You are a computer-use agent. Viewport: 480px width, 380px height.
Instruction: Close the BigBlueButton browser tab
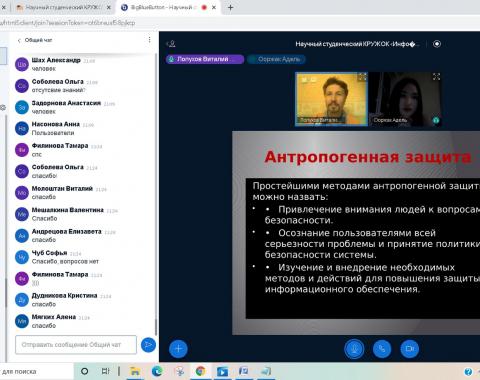pos(214,7)
